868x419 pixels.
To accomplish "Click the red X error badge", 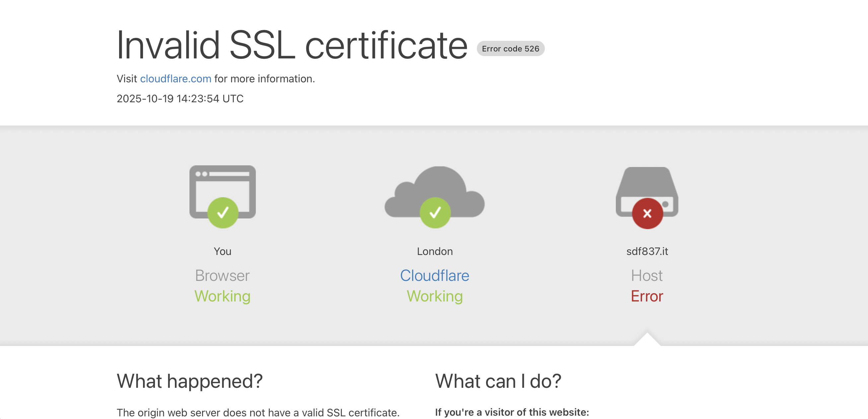I will click(647, 213).
